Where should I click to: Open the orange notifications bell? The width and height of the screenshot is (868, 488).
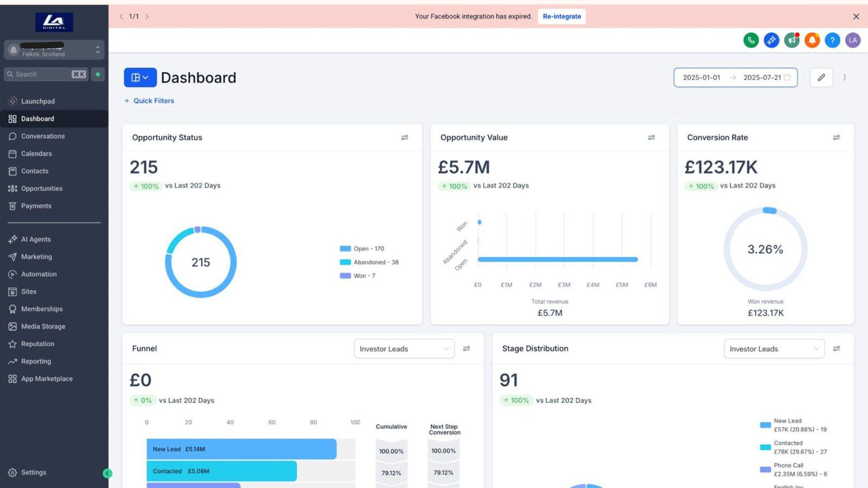pyautogui.click(x=812, y=40)
